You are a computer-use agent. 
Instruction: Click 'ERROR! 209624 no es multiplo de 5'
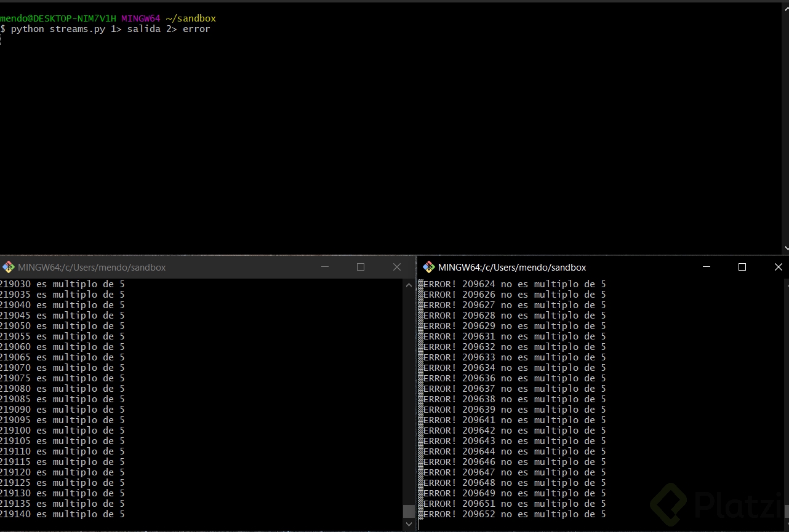pyautogui.click(x=513, y=284)
